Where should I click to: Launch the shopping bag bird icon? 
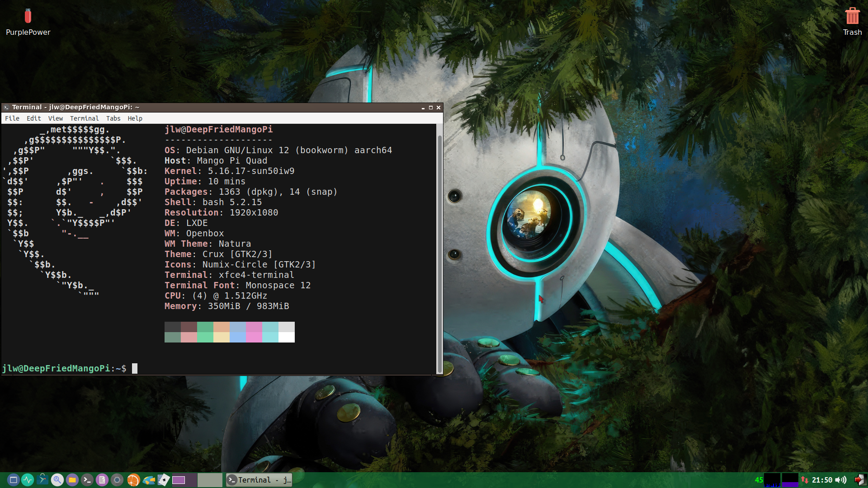click(42, 479)
